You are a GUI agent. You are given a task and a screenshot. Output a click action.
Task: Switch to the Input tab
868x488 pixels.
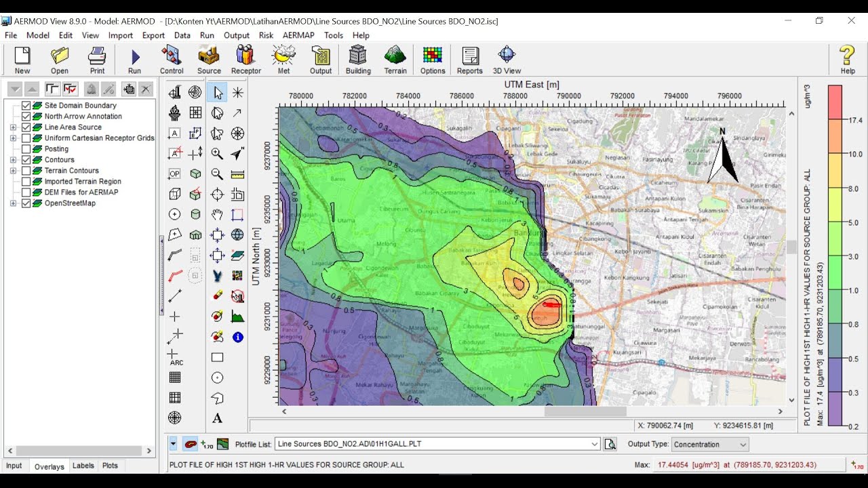[14, 466]
